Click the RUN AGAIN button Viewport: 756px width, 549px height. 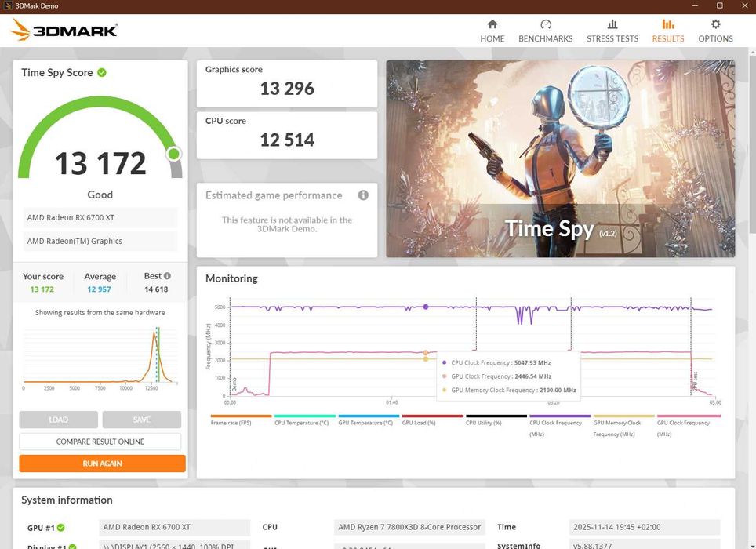coord(102,464)
